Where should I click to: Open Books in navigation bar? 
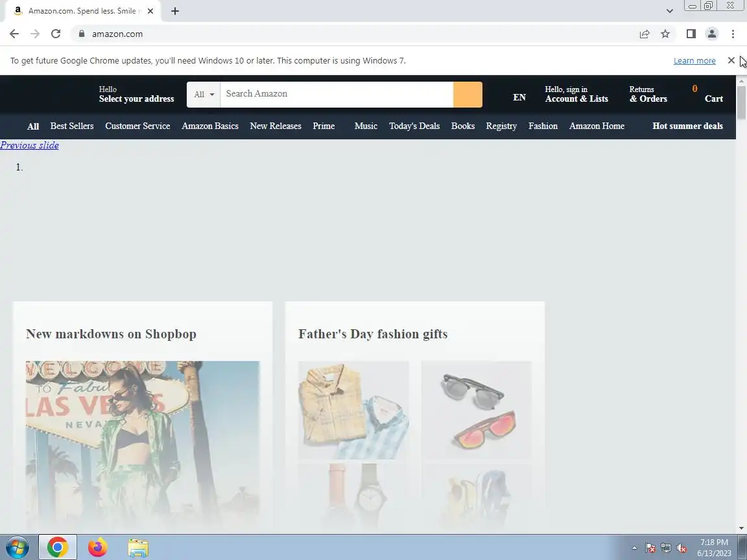point(463,126)
